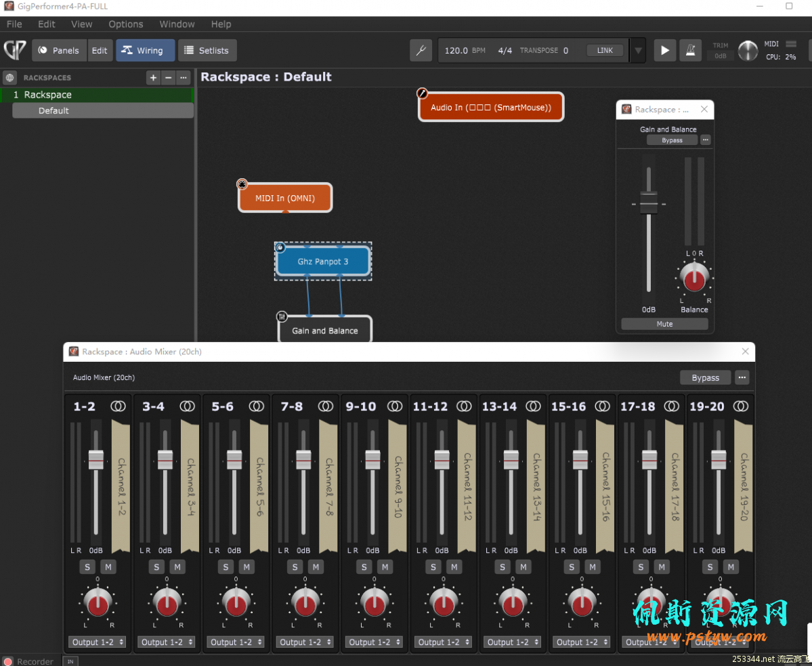
Task: Open the tuner wrench icon
Action: pos(421,50)
